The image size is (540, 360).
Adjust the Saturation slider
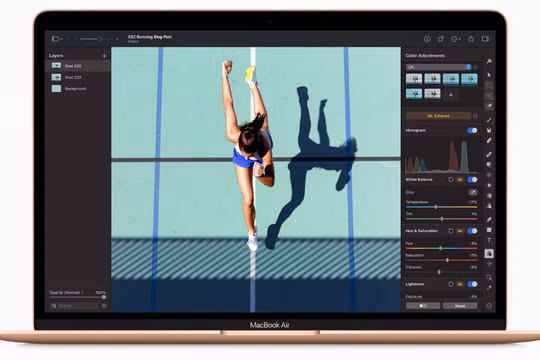tap(442, 260)
